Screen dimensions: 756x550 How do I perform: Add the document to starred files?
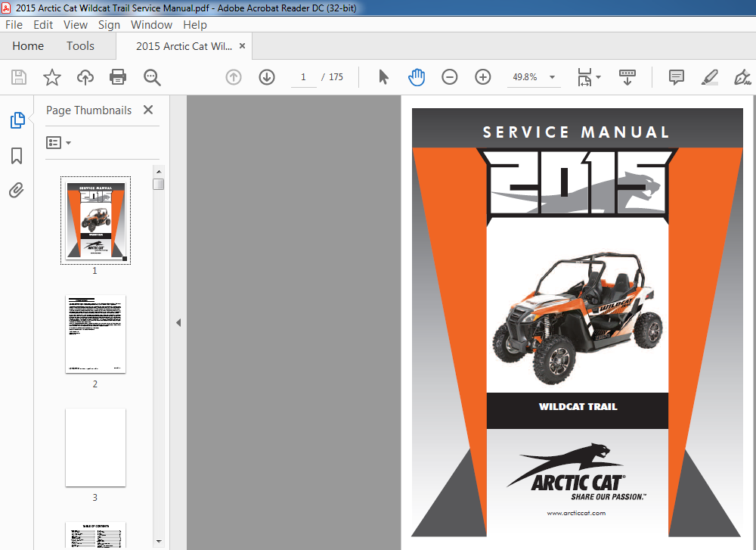(x=52, y=77)
